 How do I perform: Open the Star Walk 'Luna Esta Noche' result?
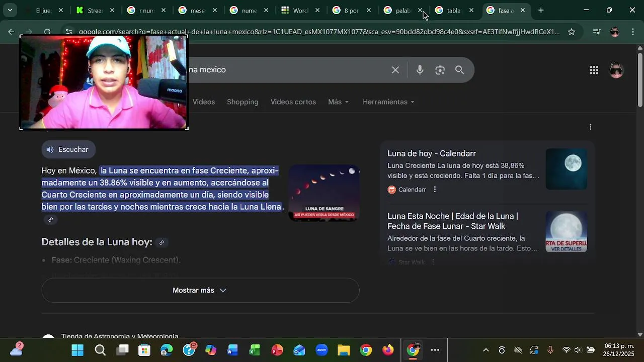coord(453,221)
